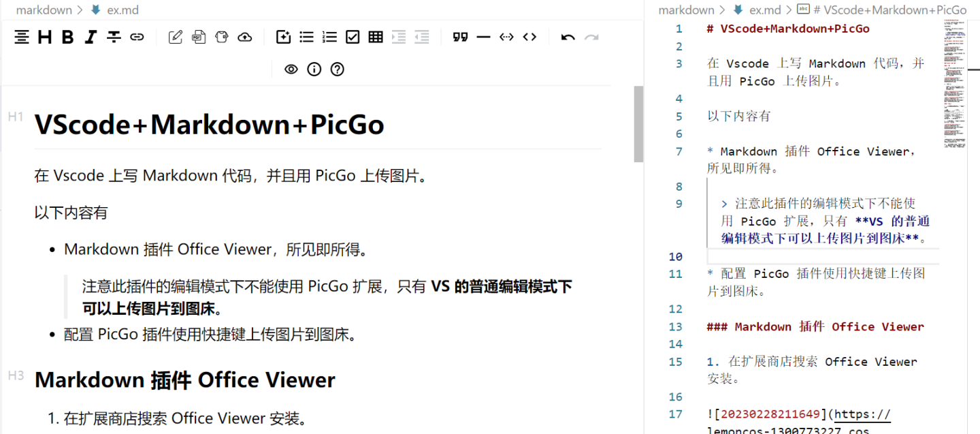
Task: Click line number 9 in the editor
Action: [x=679, y=203]
